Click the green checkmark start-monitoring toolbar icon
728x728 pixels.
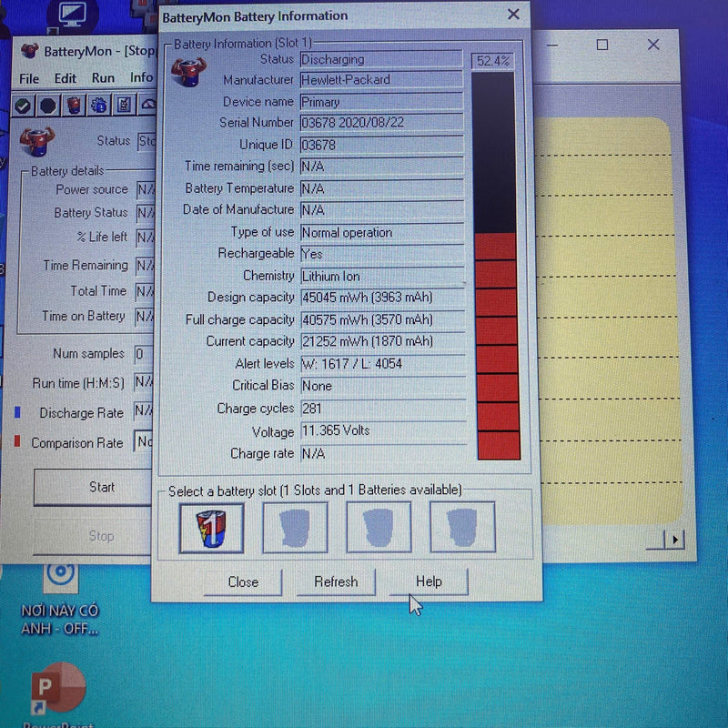[x=23, y=106]
